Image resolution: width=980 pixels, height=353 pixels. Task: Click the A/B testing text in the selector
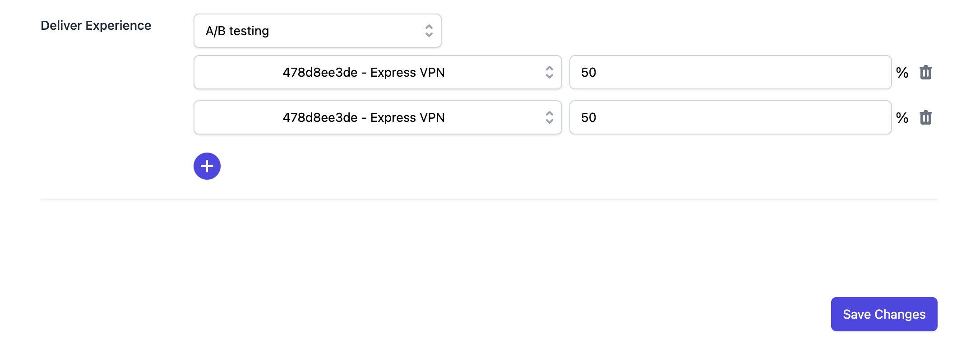coord(237,30)
